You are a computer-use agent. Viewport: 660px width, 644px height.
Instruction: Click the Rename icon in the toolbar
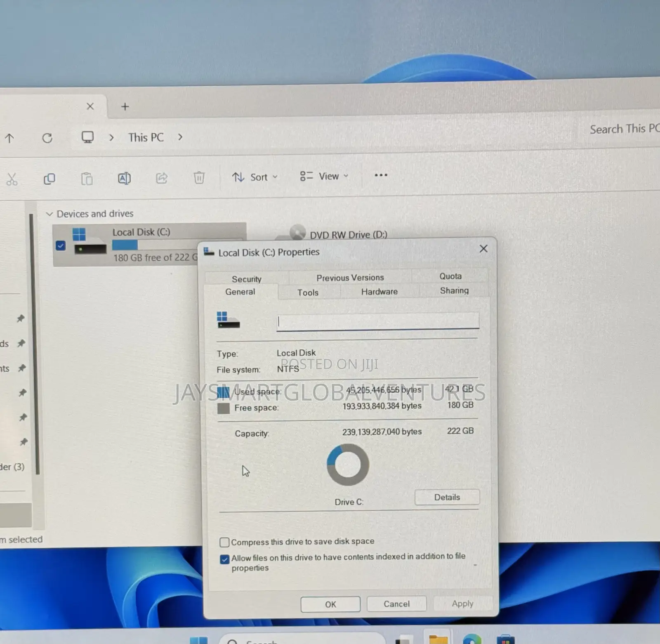[x=124, y=178]
